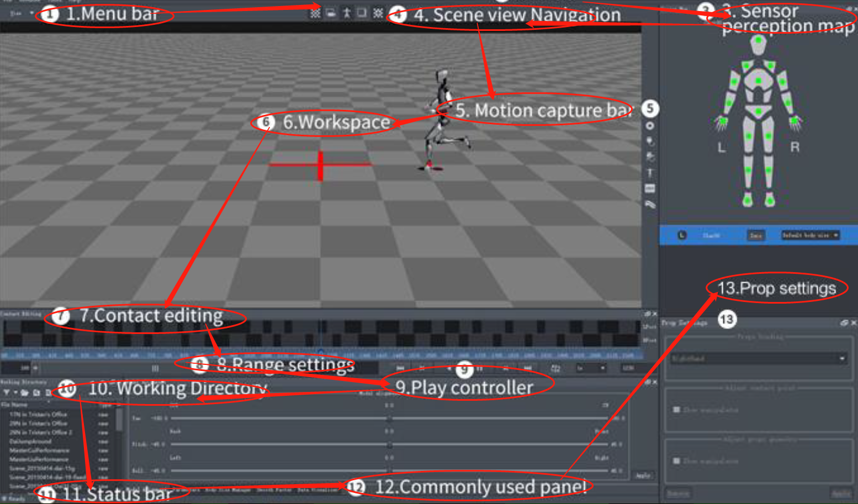Click the head sensor dot on body map
This screenshot has width=858, height=504.
[759, 40]
